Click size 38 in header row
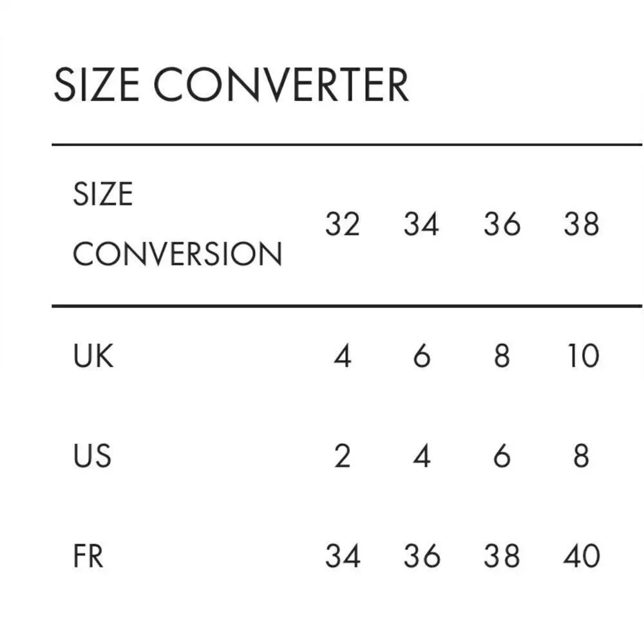644x644 pixels. point(581,224)
